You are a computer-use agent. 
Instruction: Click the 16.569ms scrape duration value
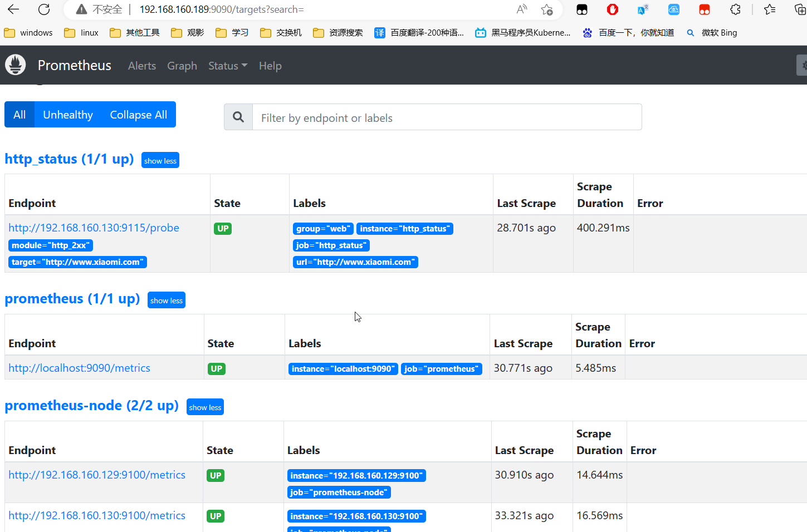[600, 515]
